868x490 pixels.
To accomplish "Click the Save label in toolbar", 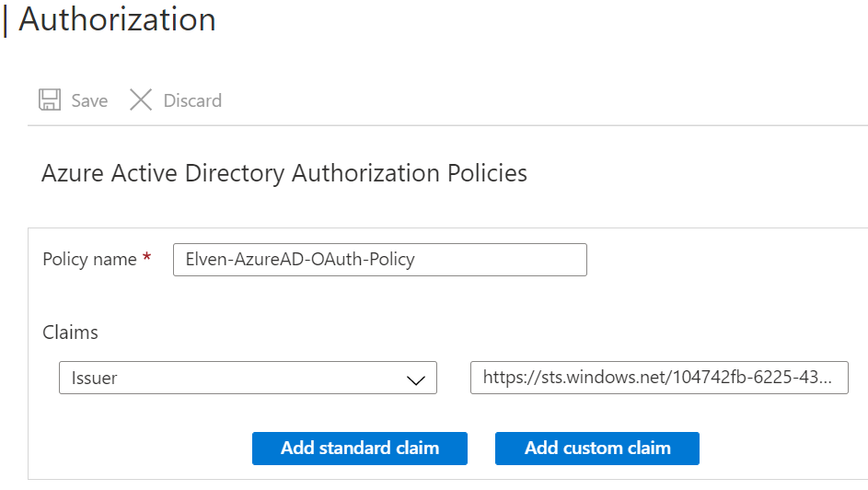I will (x=89, y=100).
